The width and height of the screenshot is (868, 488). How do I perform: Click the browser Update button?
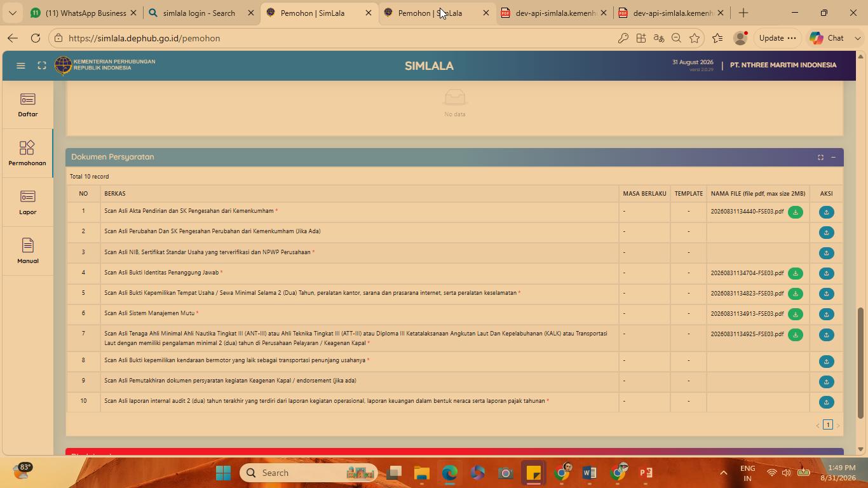pos(777,38)
